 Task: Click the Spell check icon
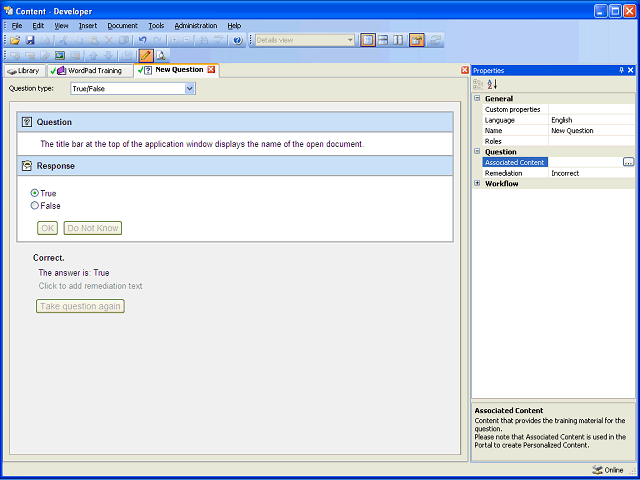[219, 40]
